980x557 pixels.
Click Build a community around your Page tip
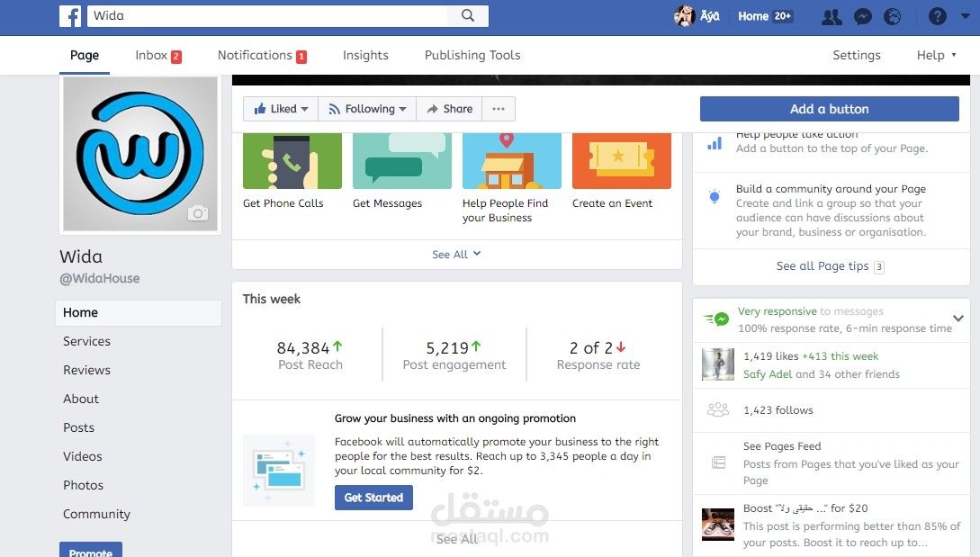click(x=831, y=189)
